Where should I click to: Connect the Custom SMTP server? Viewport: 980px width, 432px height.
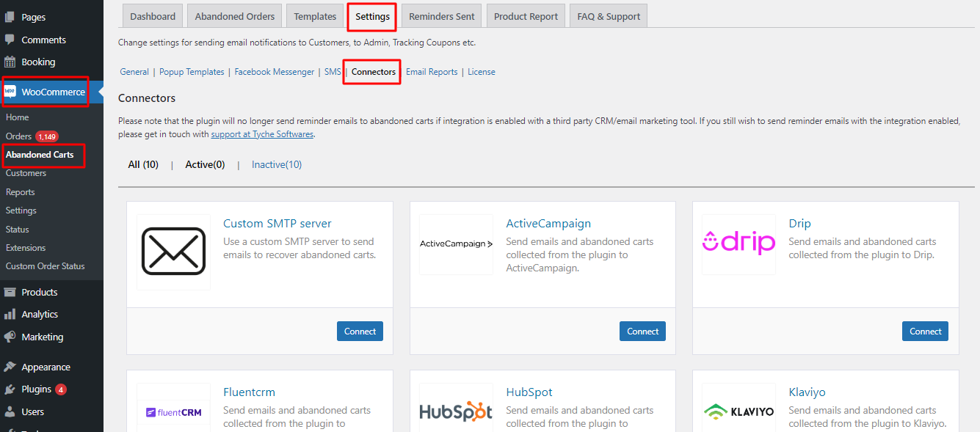pyautogui.click(x=360, y=331)
